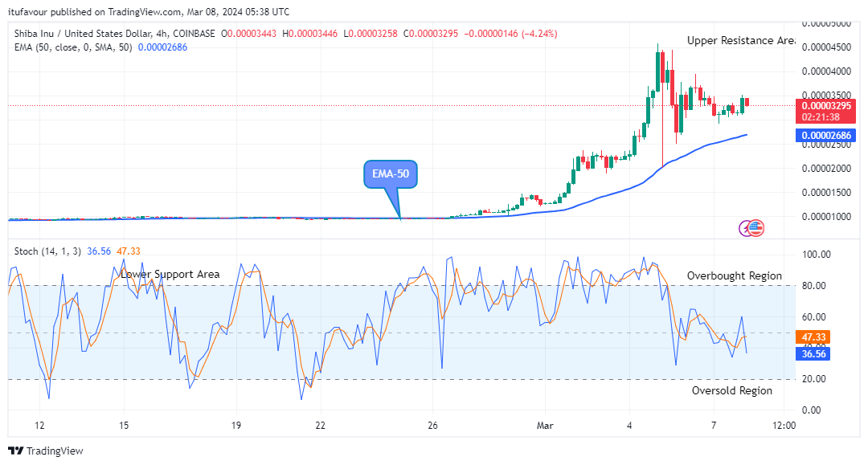This screenshot has height=465, width=868.
Task: Click the 0.00001500 price axis tick
Action: [826, 193]
